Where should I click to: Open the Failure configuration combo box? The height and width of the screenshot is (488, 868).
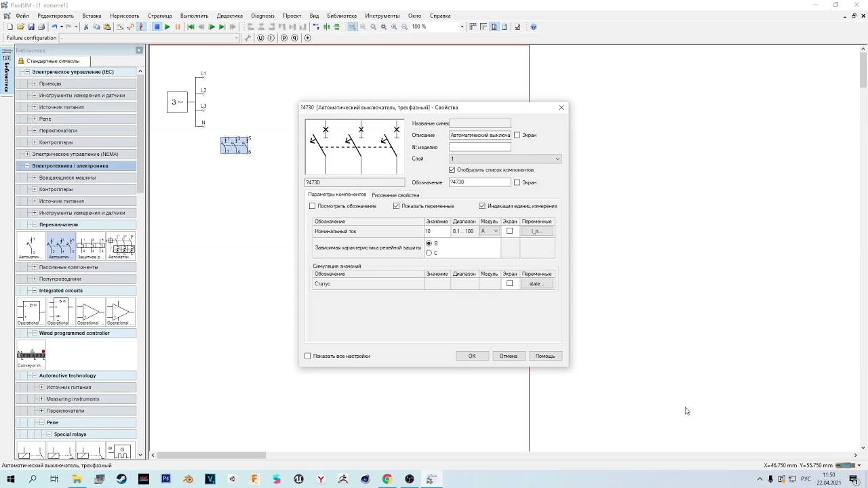pos(149,38)
